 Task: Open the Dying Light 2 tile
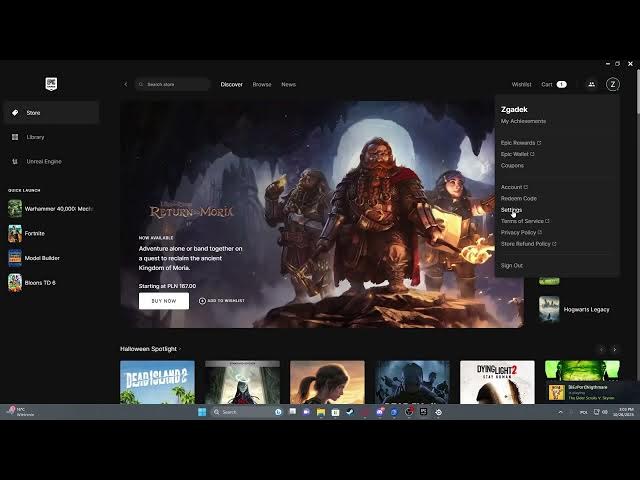[x=497, y=382]
